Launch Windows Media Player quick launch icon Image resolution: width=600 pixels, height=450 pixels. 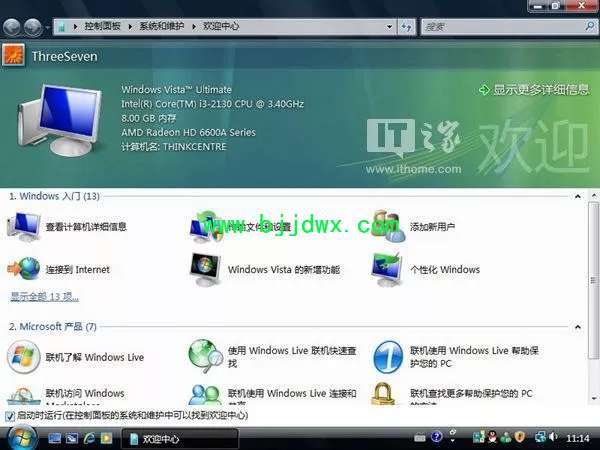coord(106,439)
